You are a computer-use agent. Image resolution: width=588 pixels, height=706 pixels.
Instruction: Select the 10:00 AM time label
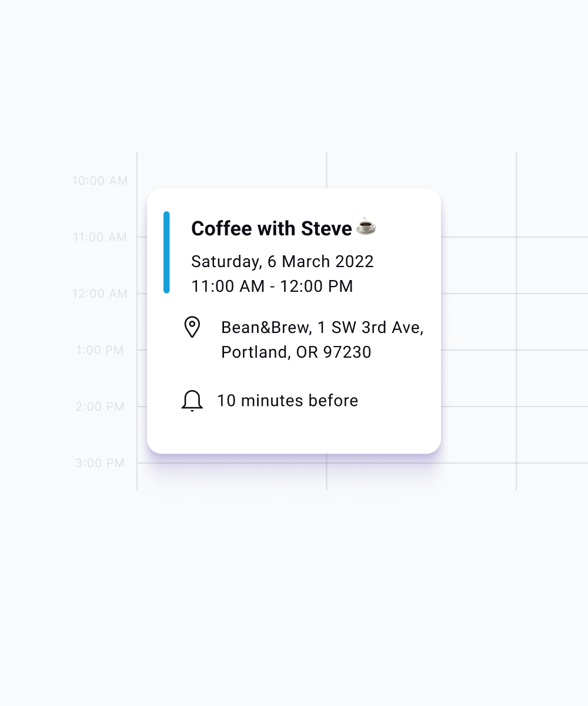point(99,181)
